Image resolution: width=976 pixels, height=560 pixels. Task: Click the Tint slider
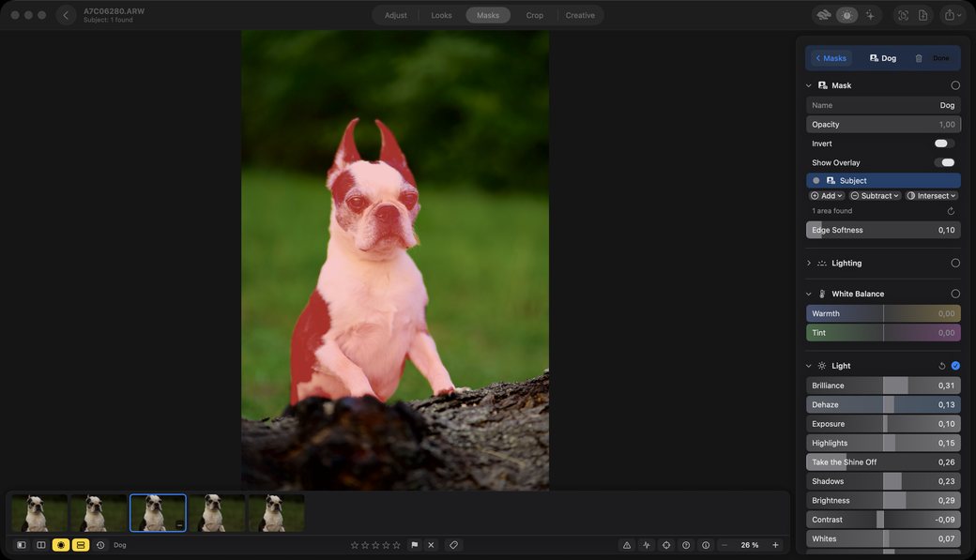pyautogui.click(x=883, y=333)
